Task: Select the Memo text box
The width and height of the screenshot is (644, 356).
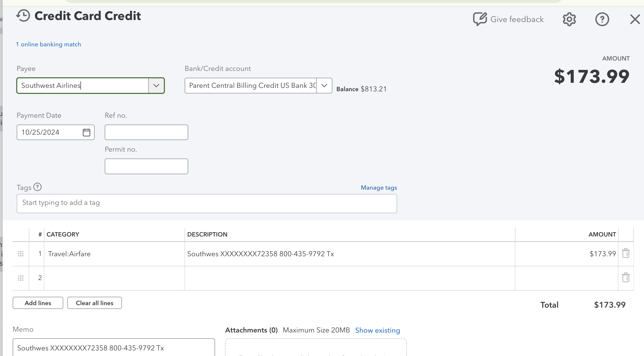Action: click(114, 348)
